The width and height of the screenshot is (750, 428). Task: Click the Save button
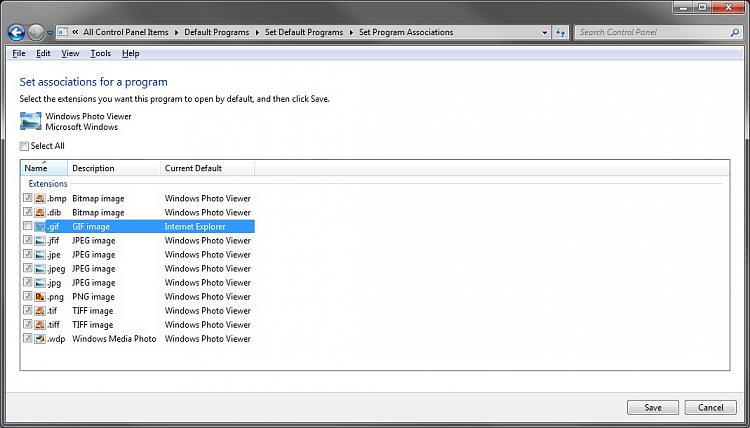click(x=653, y=407)
